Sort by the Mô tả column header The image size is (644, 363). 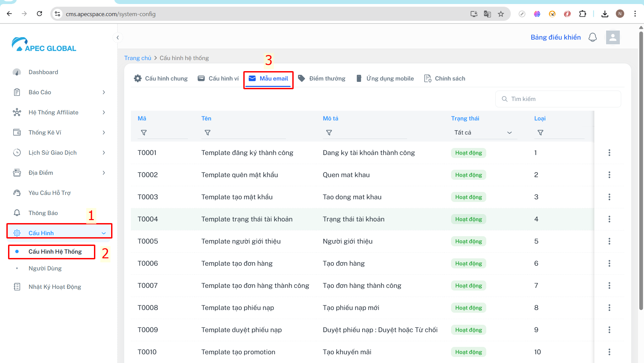[331, 118]
